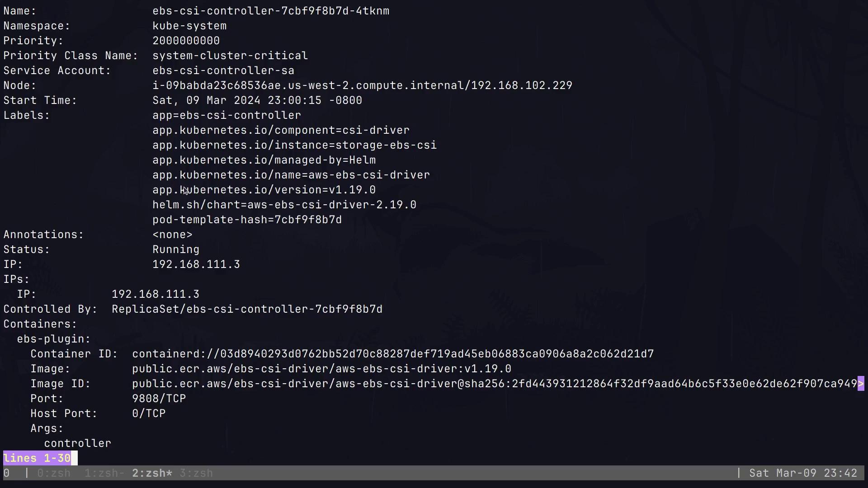Click the node hostname compute.internal value
868x488 pixels.
pyautogui.click(x=362, y=85)
